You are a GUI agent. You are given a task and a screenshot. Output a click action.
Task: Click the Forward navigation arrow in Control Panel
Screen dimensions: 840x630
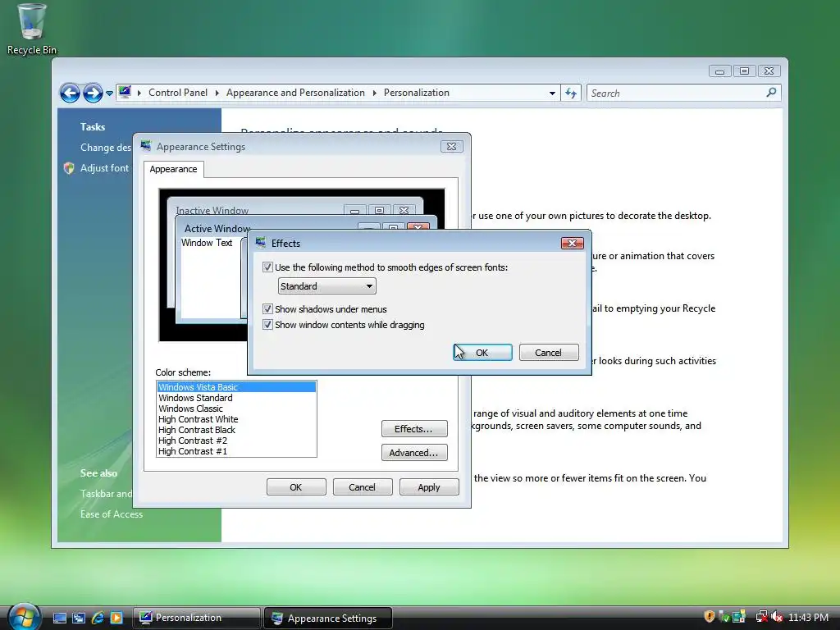[93, 93]
